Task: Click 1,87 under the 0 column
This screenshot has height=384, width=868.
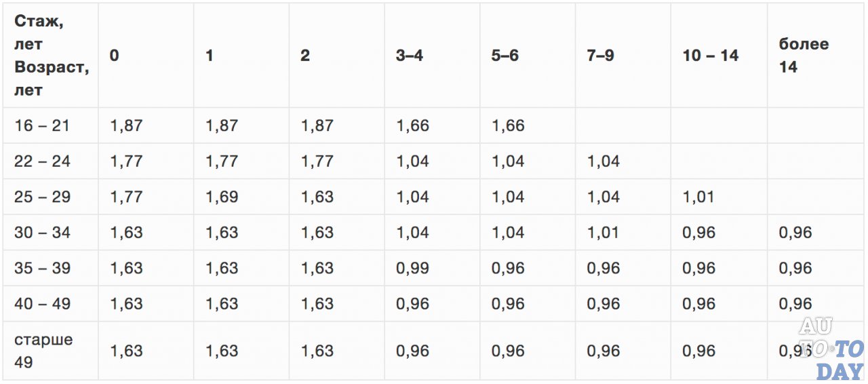Action: [126, 126]
